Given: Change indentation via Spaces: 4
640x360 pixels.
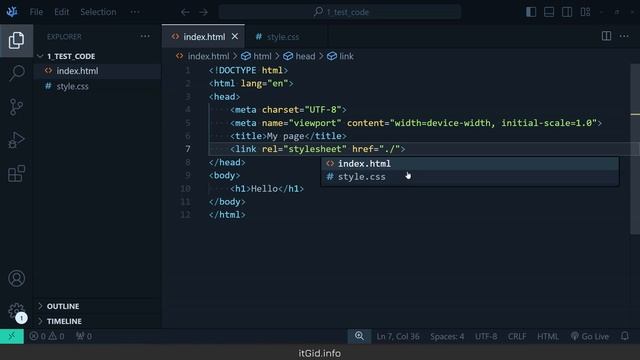Looking at the screenshot, I should (x=447, y=336).
